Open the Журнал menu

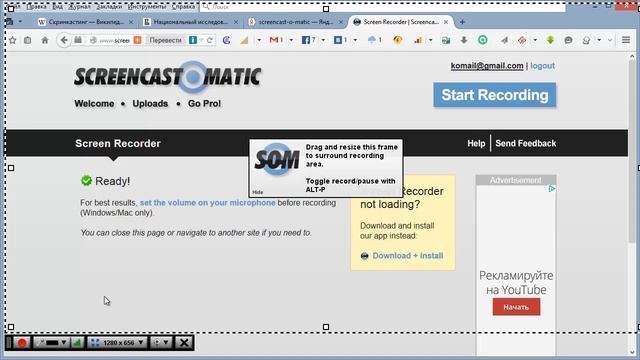[x=79, y=7]
